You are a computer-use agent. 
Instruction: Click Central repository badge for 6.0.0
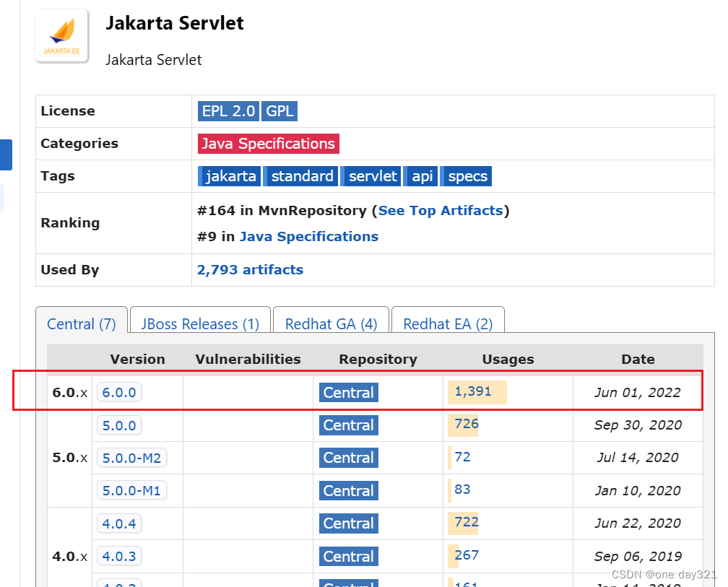click(x=349, y=393)
